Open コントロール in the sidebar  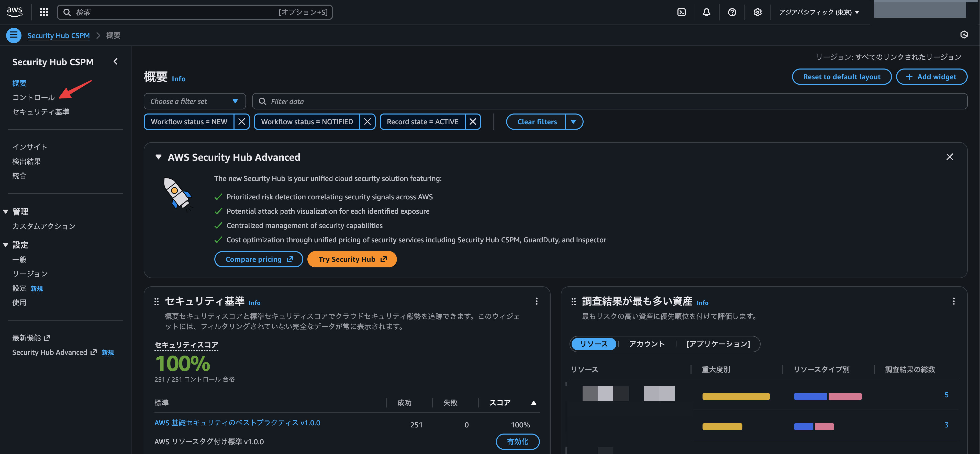click(34, 97)
